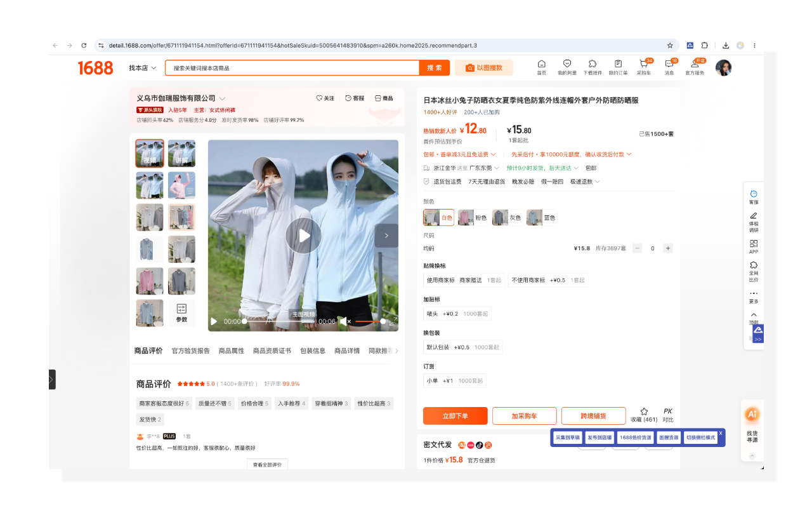Viewport: 812px width, 508px height.
Task: Switch to the 商品属性 tab
Action: click(232, 351)
